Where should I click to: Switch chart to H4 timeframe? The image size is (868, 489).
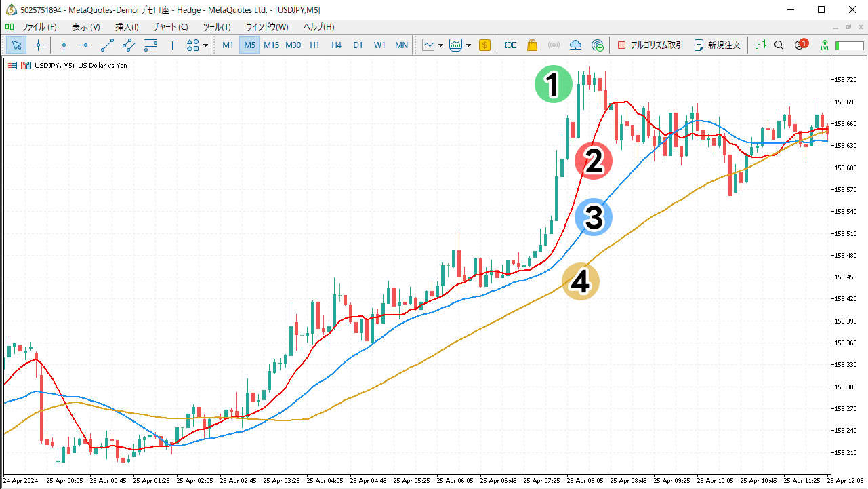337,45
